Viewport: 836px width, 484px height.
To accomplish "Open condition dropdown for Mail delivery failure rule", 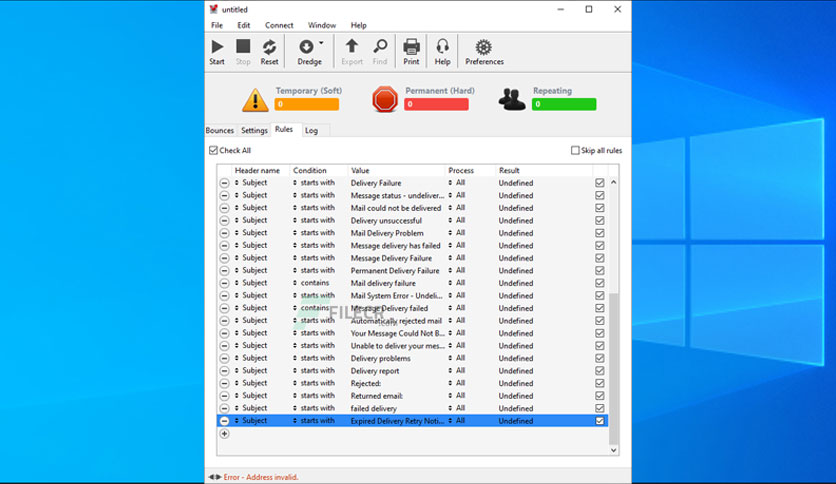I will (295, 283).
